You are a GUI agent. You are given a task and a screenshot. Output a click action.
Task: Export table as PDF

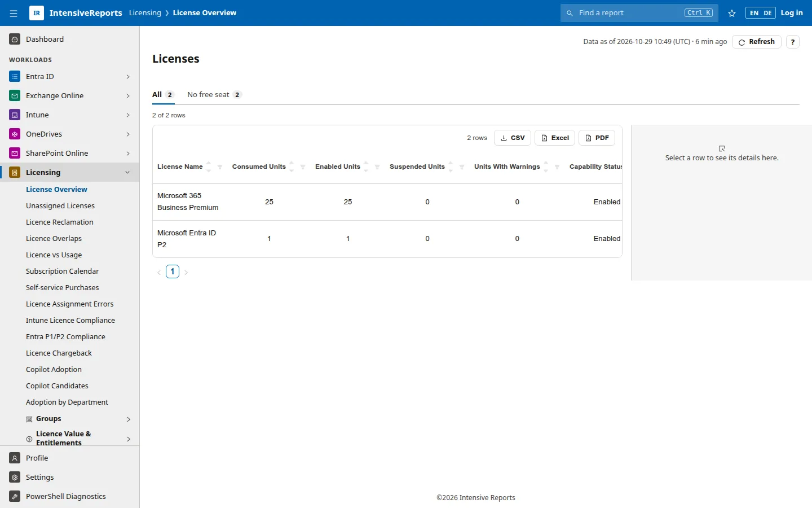pyautogui.click(x=597, y=138)
